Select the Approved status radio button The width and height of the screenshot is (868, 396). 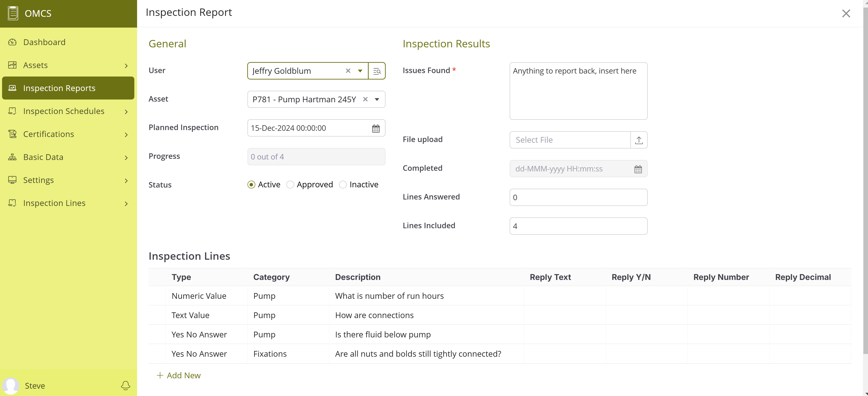[x=290, y=185]
